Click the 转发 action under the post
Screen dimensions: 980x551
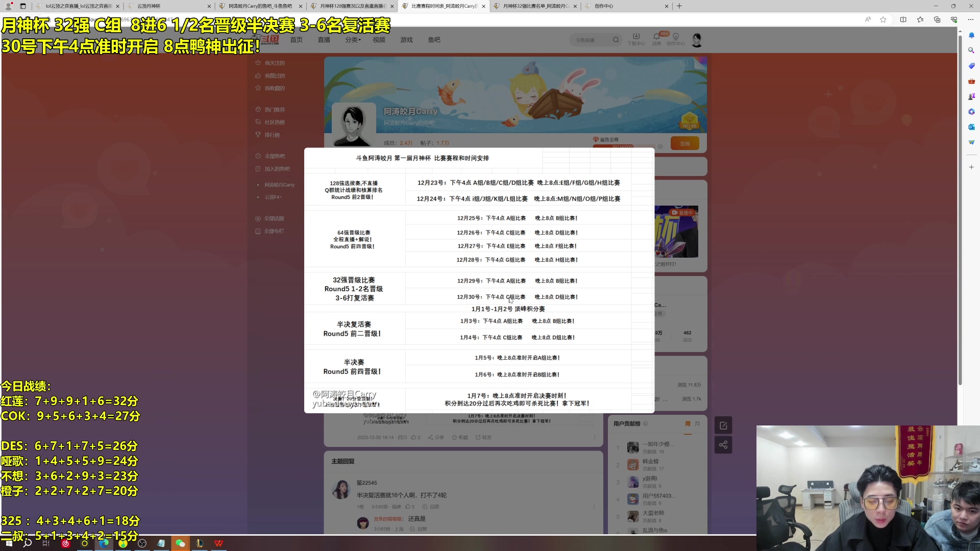click(x=483, y=437)
